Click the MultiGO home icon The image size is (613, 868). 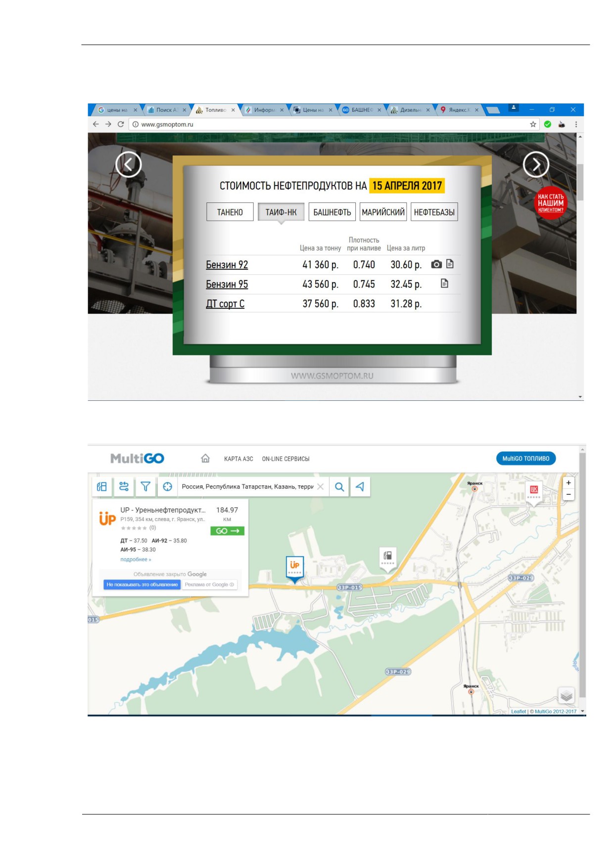[x=205, y=458]
